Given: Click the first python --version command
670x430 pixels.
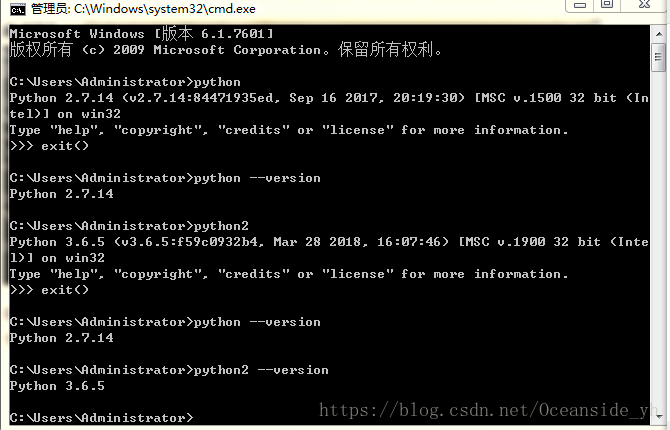Looking at the screenshot, I should tap(257, 178).
